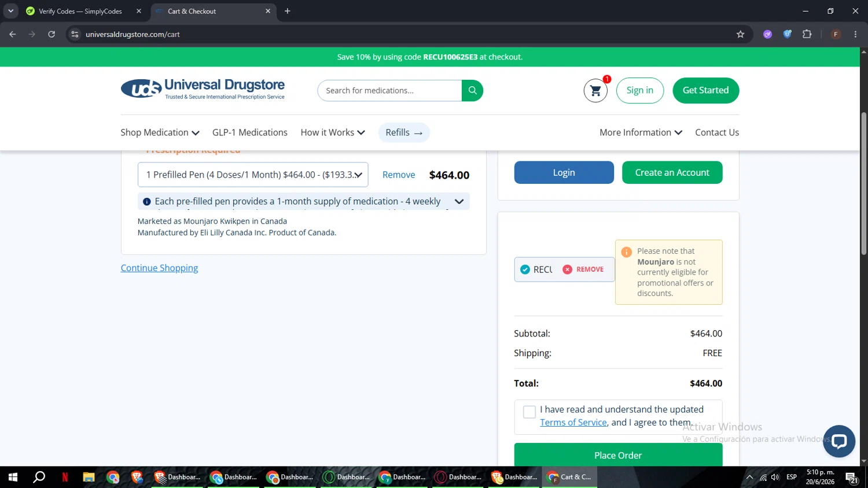This screenshot has width=868, height=488.
Task: Open the GLP-1 Medications page
Action: click(250, 132)
